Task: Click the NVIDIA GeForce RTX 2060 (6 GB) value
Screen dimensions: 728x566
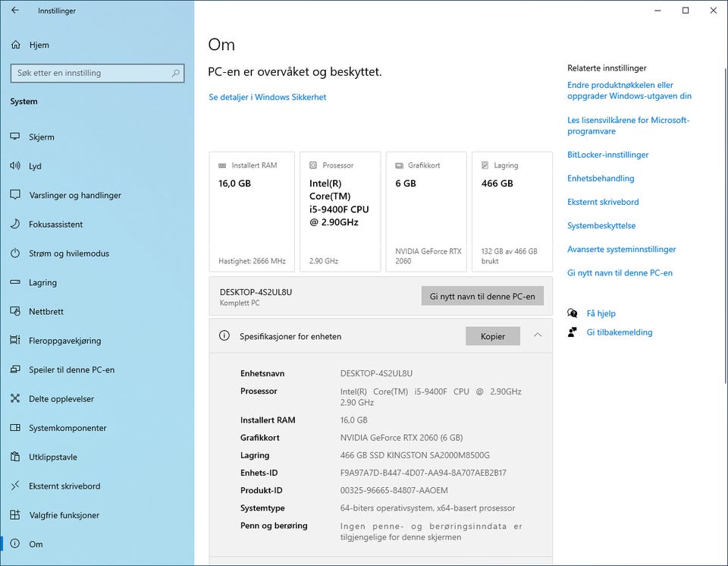Action: [401, 437]
